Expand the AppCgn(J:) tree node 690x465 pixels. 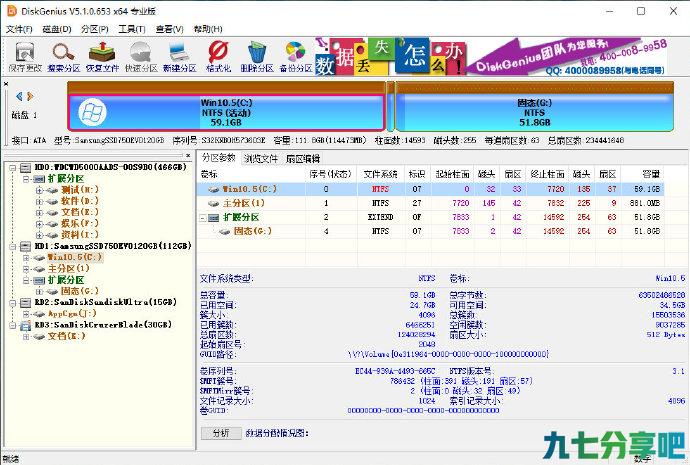26,314
